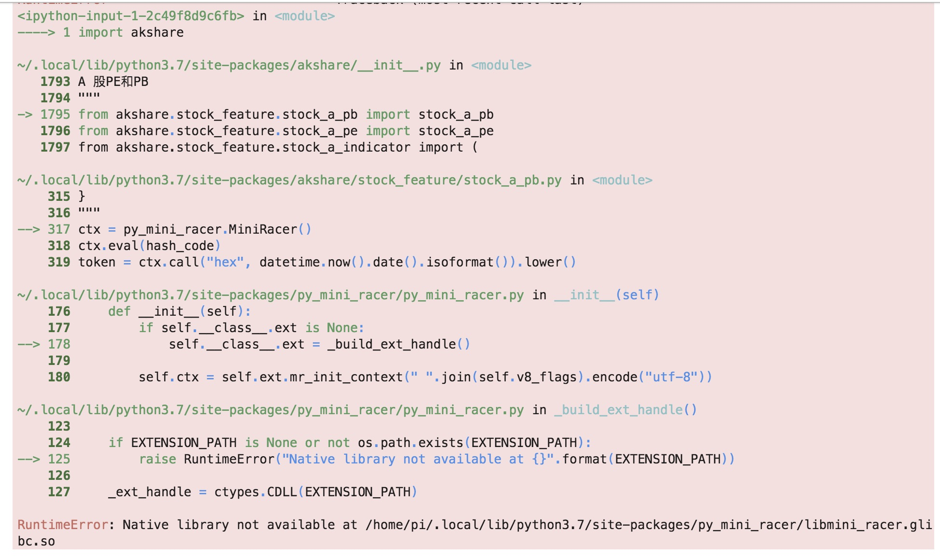Click the arrow marker at line 178
Screen dimensions: 940x560
point(33,344)
